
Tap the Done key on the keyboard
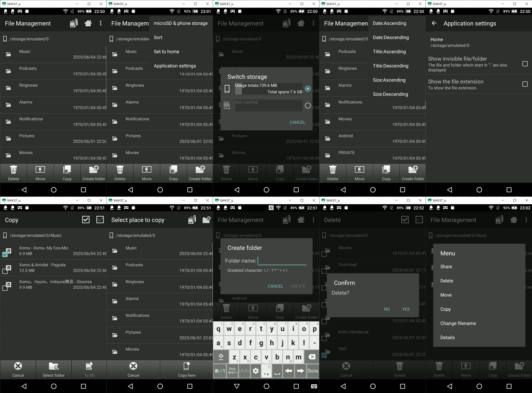313,371
